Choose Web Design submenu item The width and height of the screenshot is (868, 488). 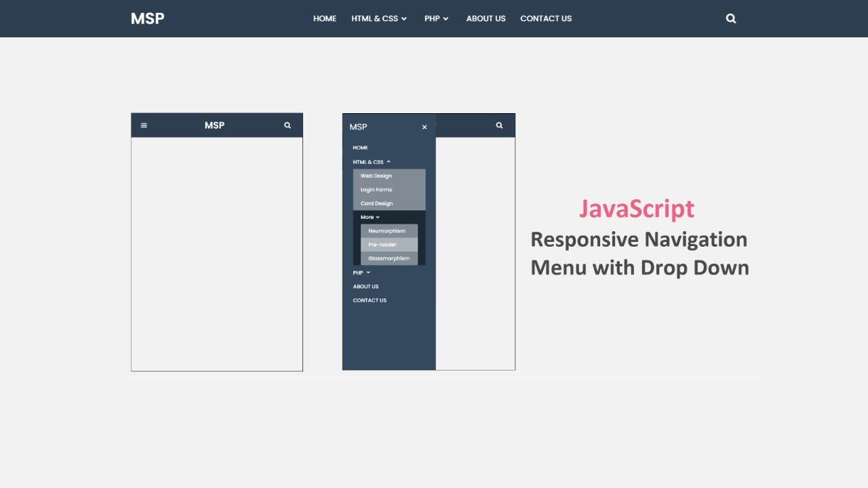click(x=389, y=176)
